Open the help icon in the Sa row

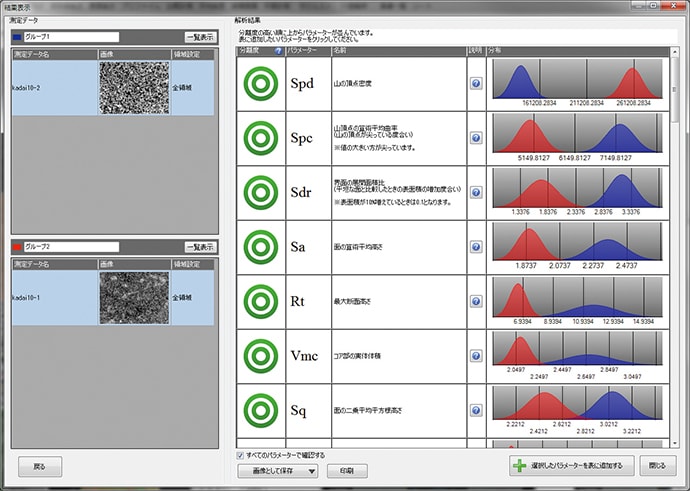point(476,246)
